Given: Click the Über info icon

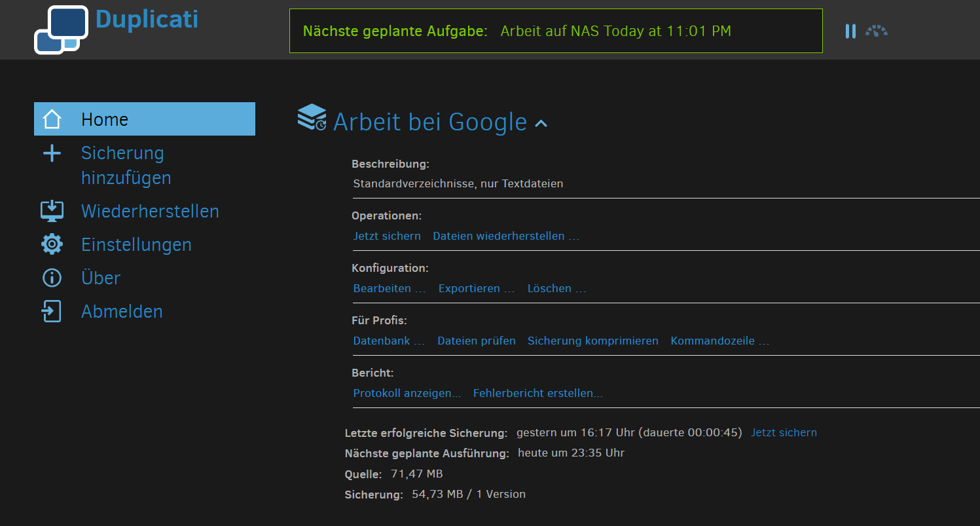Looking at the screenshot, I should [x=52, y=278].
